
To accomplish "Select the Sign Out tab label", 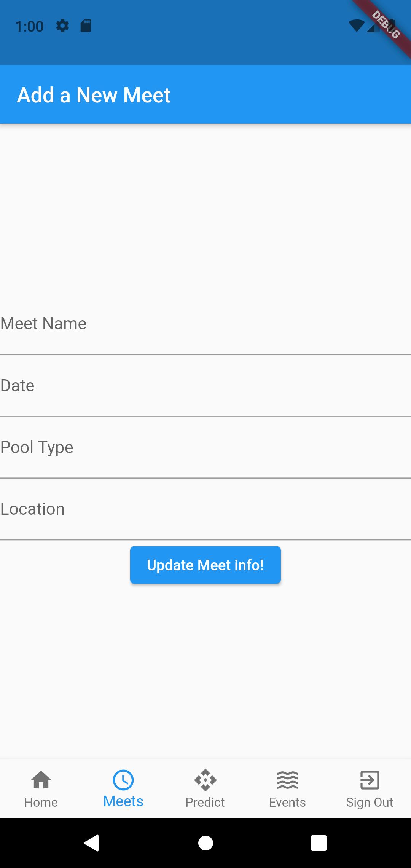I will coord(370,803).
